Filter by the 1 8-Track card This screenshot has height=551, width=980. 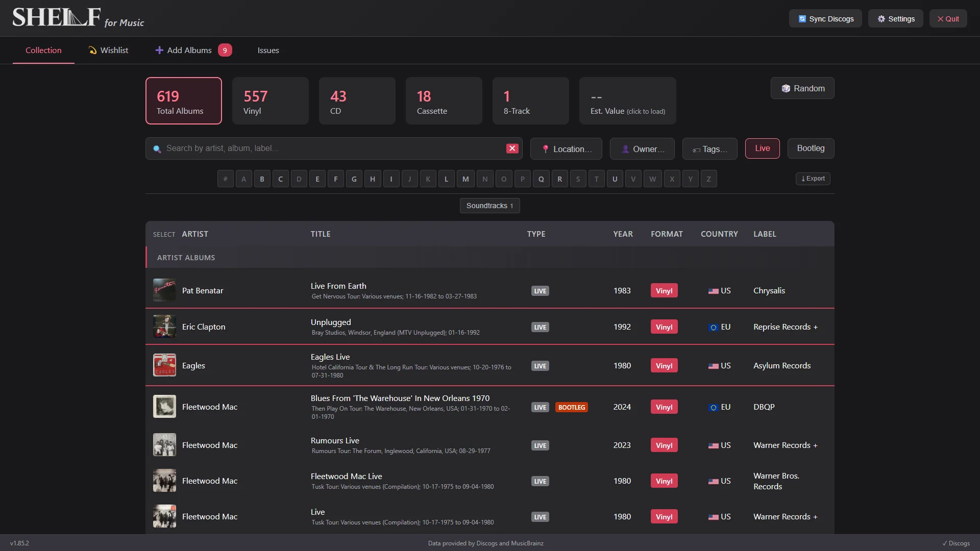point(531,101)
